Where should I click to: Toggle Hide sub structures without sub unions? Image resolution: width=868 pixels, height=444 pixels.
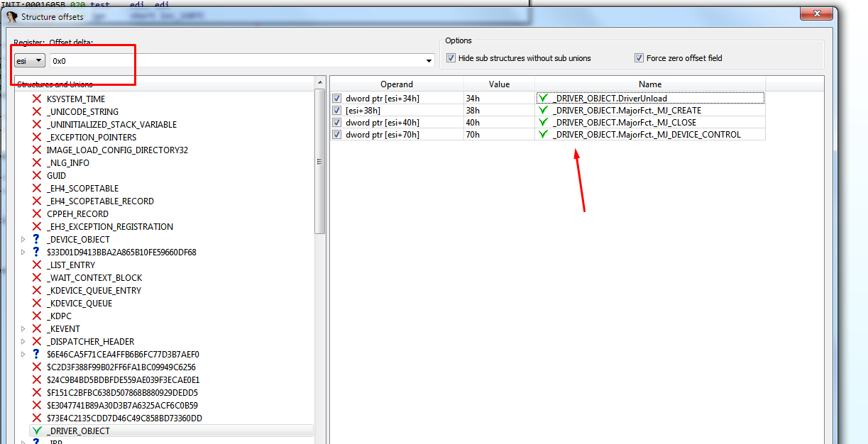pos(451,58)
